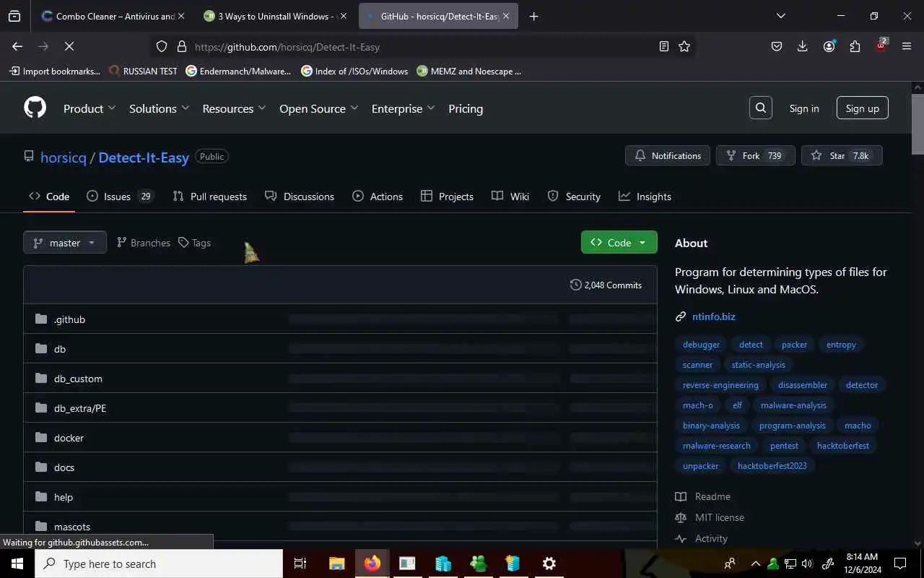Open the Settings gear in taskbar
The width and height of the screenshot is (924, 578).
click(x=549, y=564)
